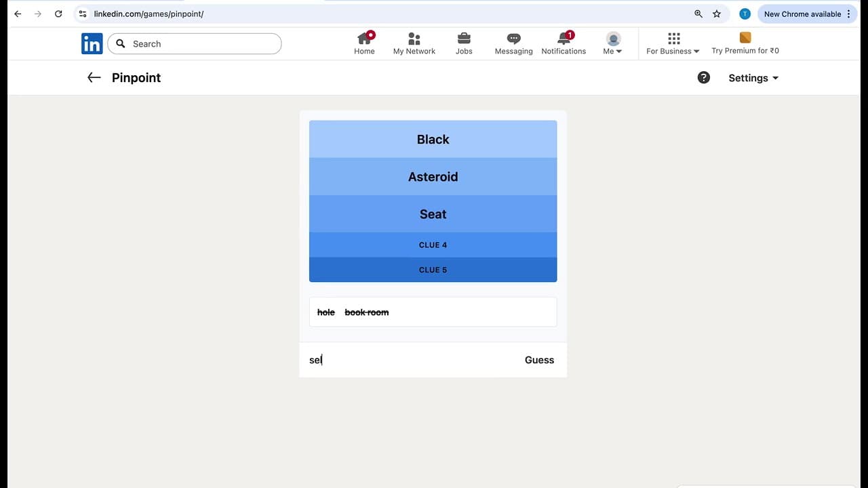Reveal the CLUE 4 card
Image resolution: width=868 pixels, height=488 pixels.
click(x=433, y=245)
